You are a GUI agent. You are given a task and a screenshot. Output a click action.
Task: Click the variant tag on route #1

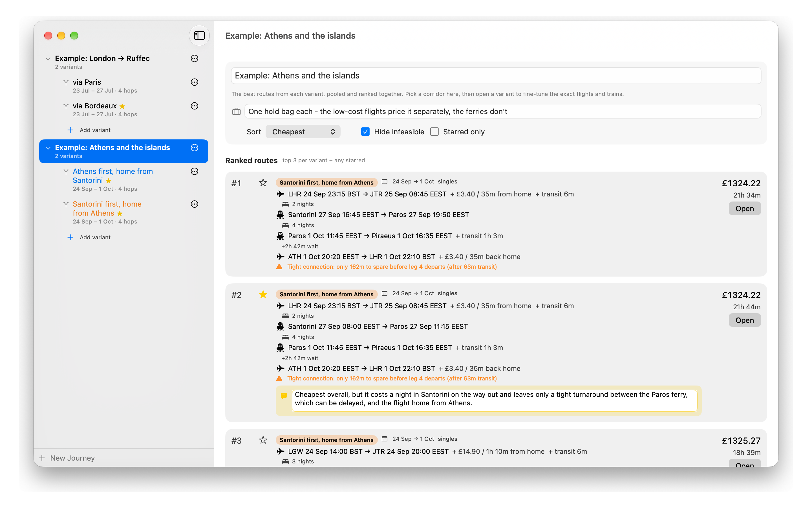click(x=326, y=182)
